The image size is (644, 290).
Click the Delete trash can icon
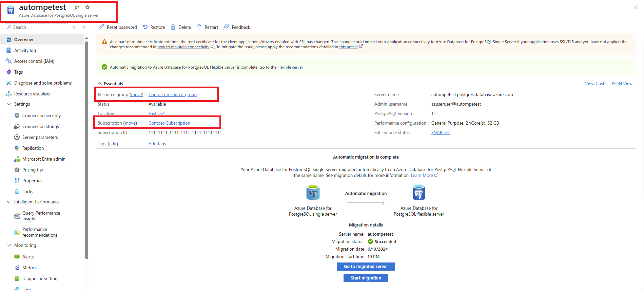click(x=173, y=27)
